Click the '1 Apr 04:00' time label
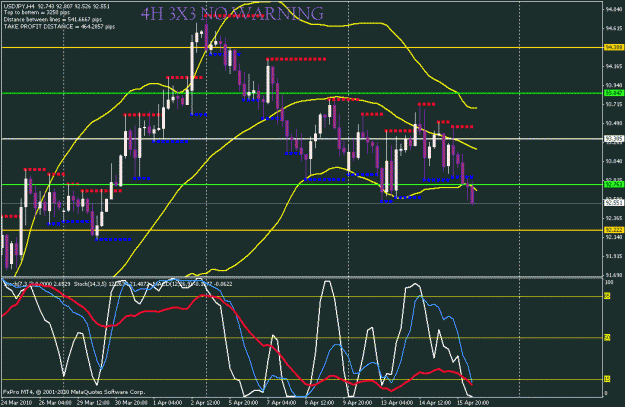This screenshot has height=407, width=625. (168, 403)
